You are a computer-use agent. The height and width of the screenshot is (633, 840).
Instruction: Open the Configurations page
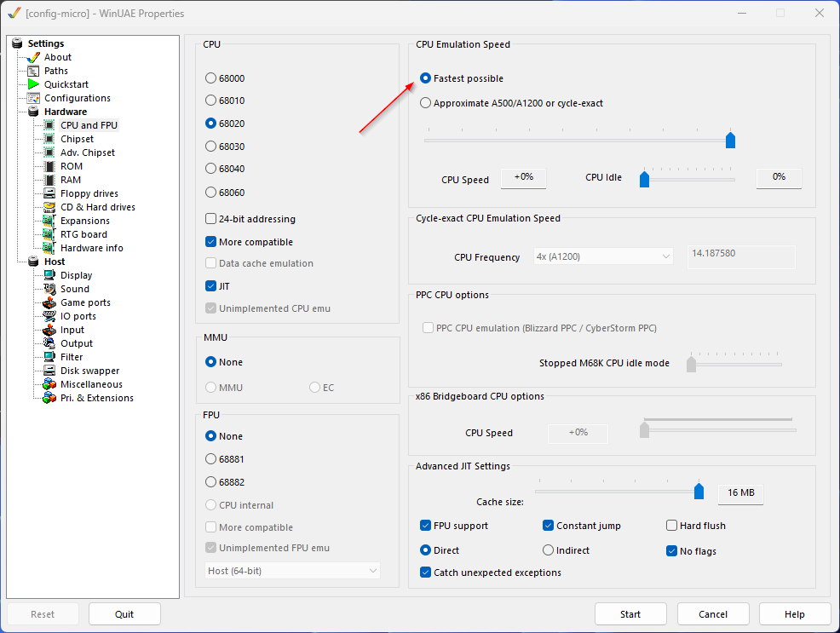pyautogui.click(x=78, y=98)
